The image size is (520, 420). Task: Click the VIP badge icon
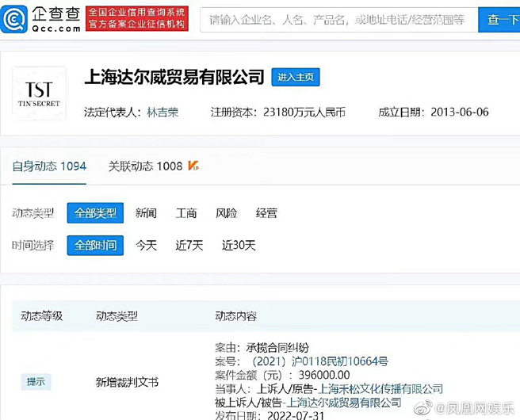point(193,166)
